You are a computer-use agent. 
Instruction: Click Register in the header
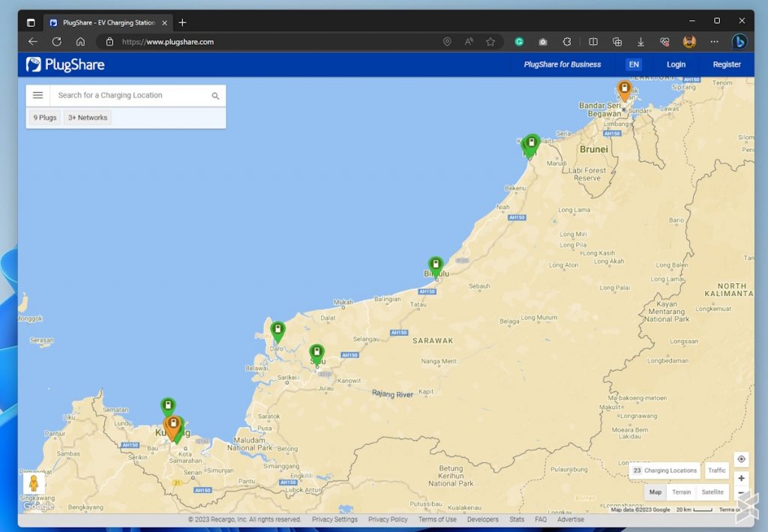[726, 64]
